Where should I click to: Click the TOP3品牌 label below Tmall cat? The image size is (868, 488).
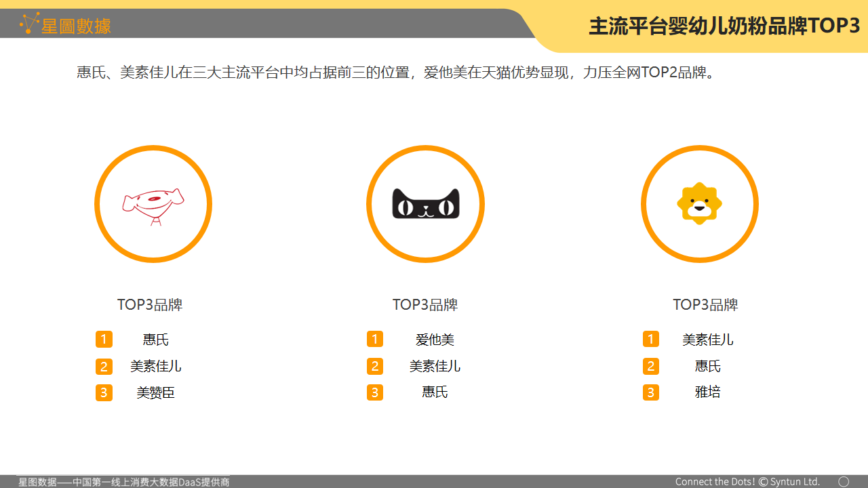(x=425, y=305)
